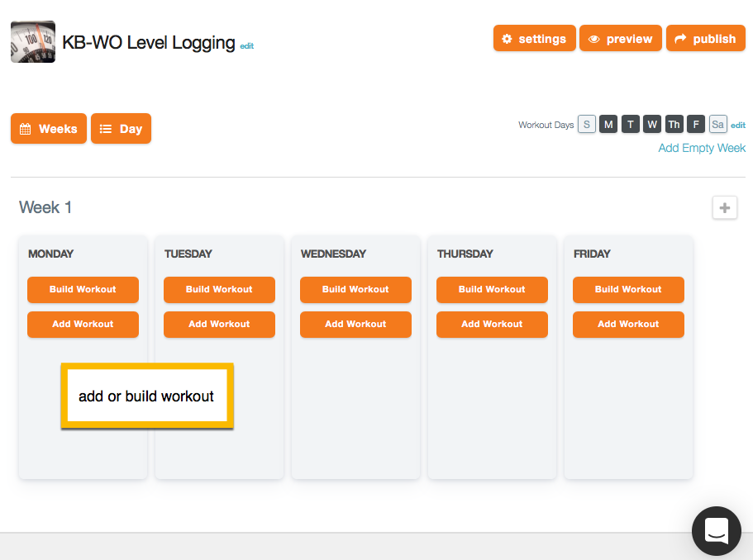Click the program scale thumbnail image
The image size is (753, 560).
pyautogui.click(x=33, y=42)
